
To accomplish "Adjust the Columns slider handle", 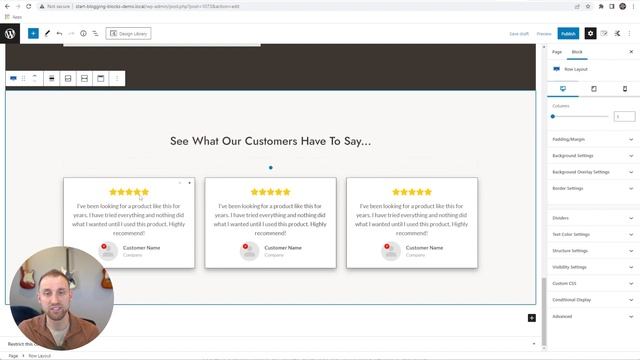I will (x=553, y=116).
